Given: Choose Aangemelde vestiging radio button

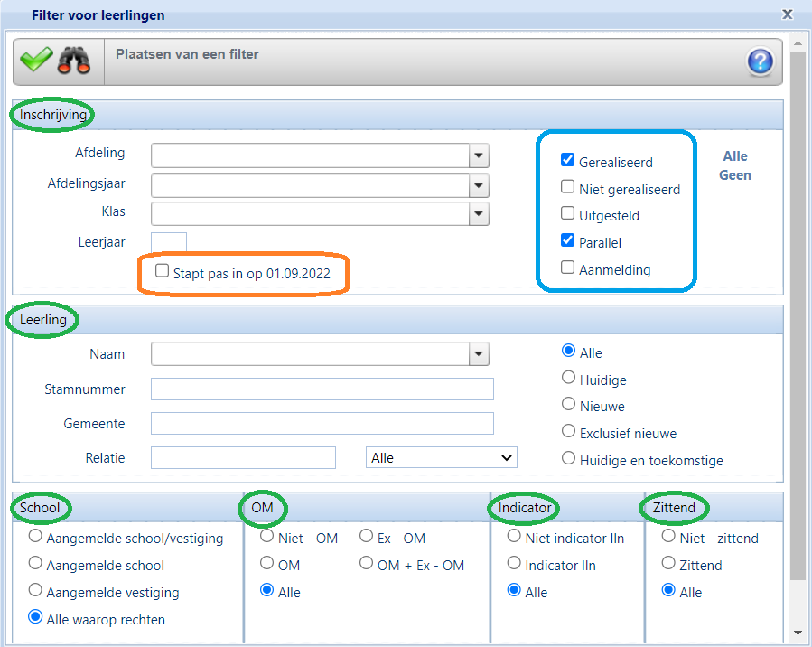Looking at the screenshot, I should point(35,589).
